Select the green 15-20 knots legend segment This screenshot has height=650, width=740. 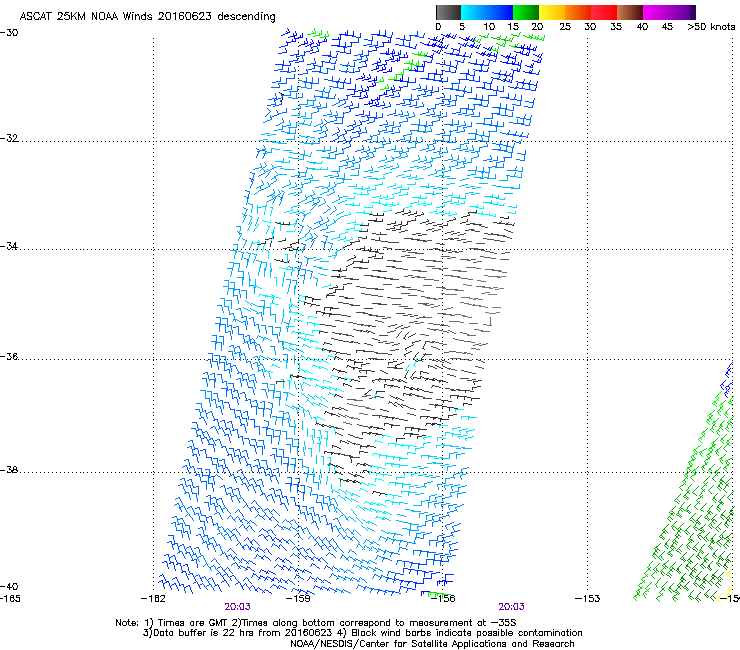[x=526, y=12]
